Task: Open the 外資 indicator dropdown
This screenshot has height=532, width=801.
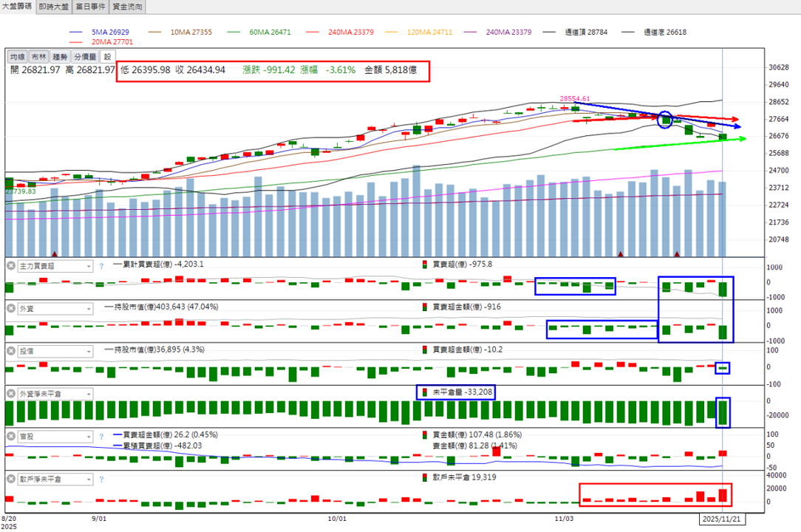Action: tap(55, 309)
